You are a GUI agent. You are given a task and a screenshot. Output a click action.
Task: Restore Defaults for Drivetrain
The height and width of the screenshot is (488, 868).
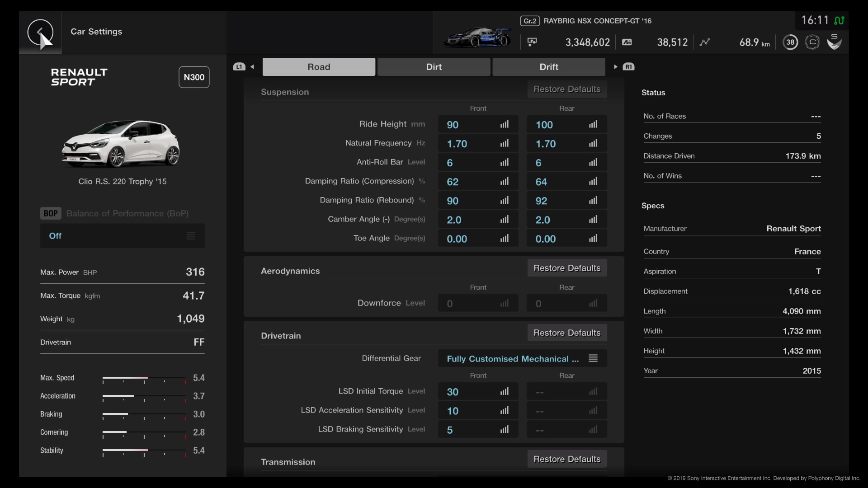pos(567,333)
